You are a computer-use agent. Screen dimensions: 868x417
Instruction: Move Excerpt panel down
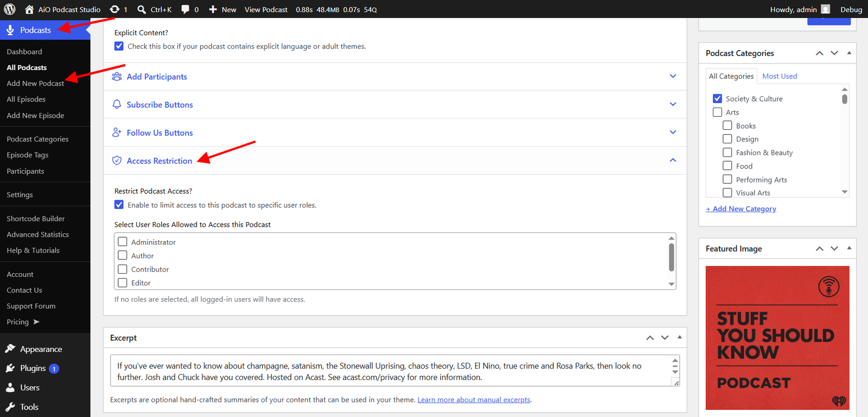pos(665,338)
